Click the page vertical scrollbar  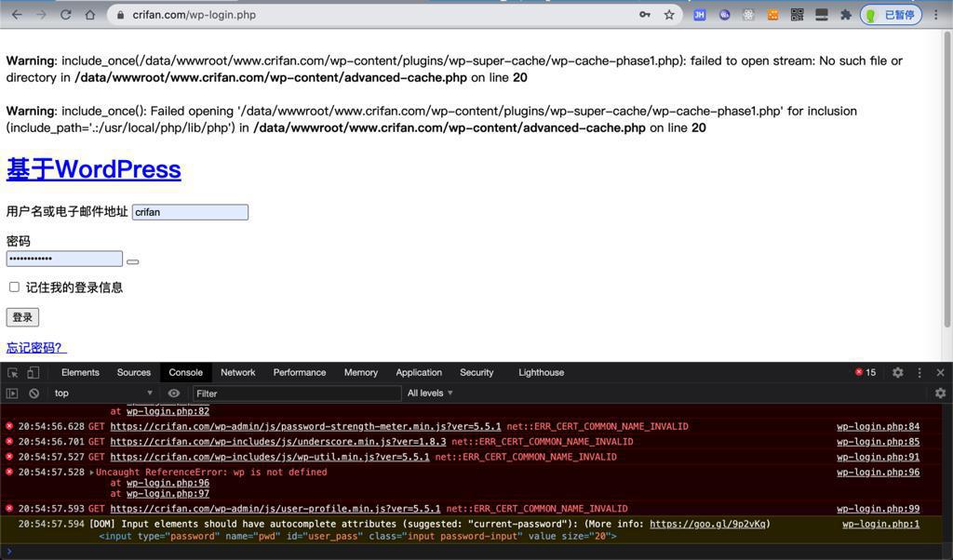click(x=946, y=180)
